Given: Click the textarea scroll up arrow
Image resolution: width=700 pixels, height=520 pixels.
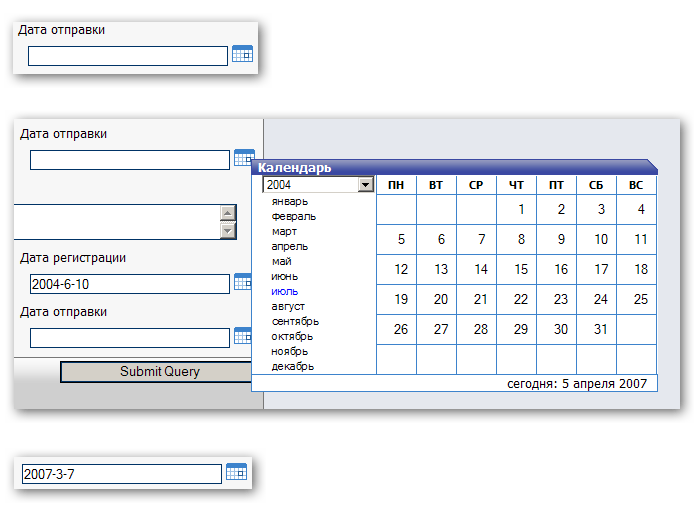Looking at the screenshot, I should (228, 213).
